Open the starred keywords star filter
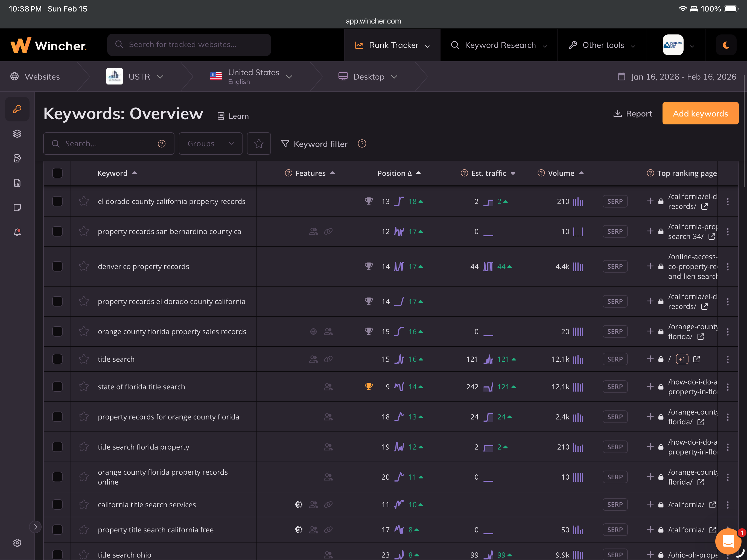747x560 pixels. 259,144
